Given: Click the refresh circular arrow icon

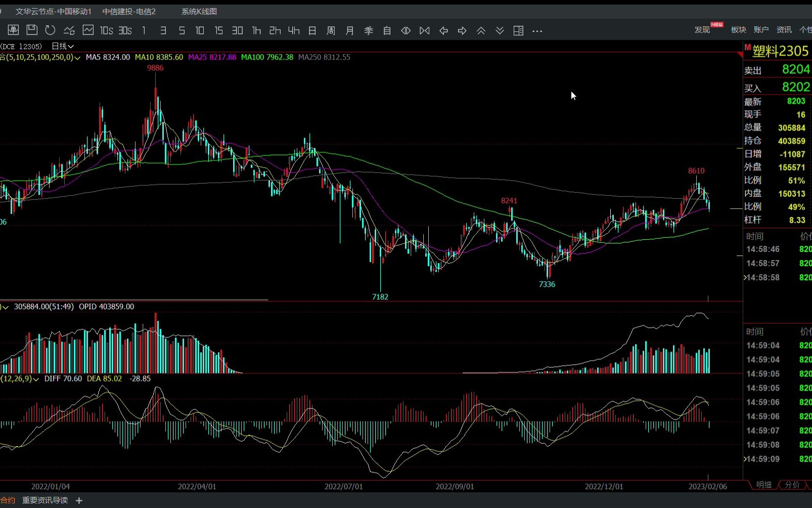Looking at the screenshot, I should point(50,30).
